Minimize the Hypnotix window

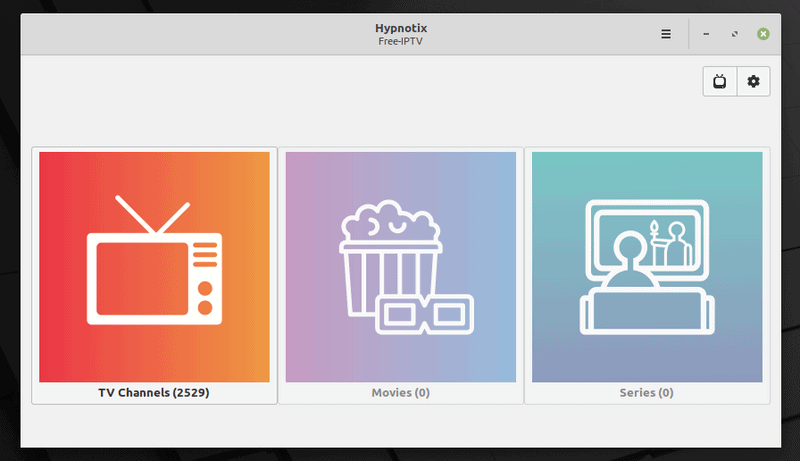click(x=707, y=34)
